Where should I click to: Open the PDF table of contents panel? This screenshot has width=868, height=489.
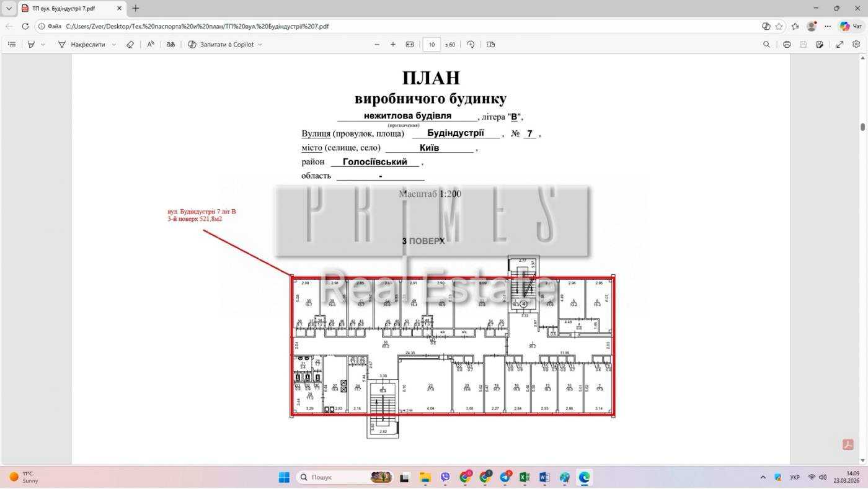(x=12, y=45)
